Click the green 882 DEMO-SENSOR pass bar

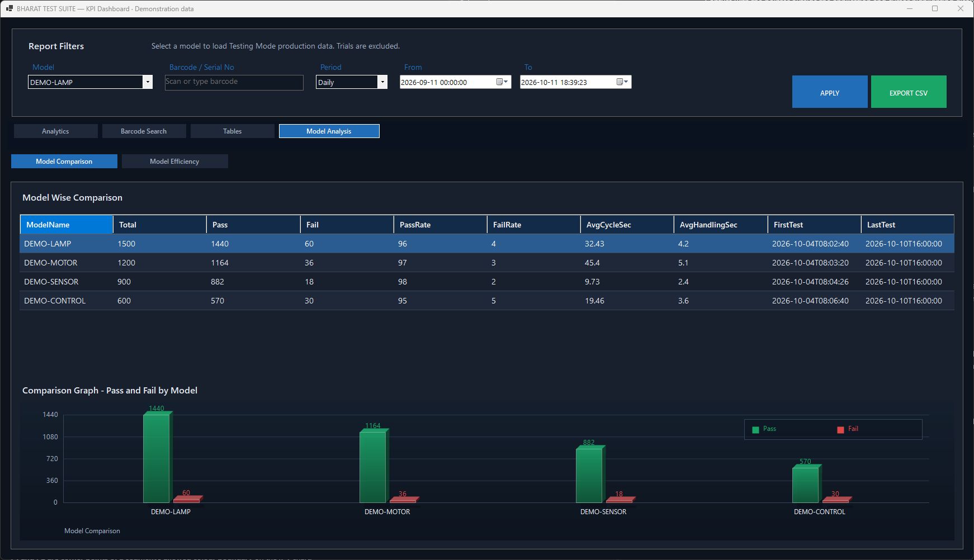[590, 474]
